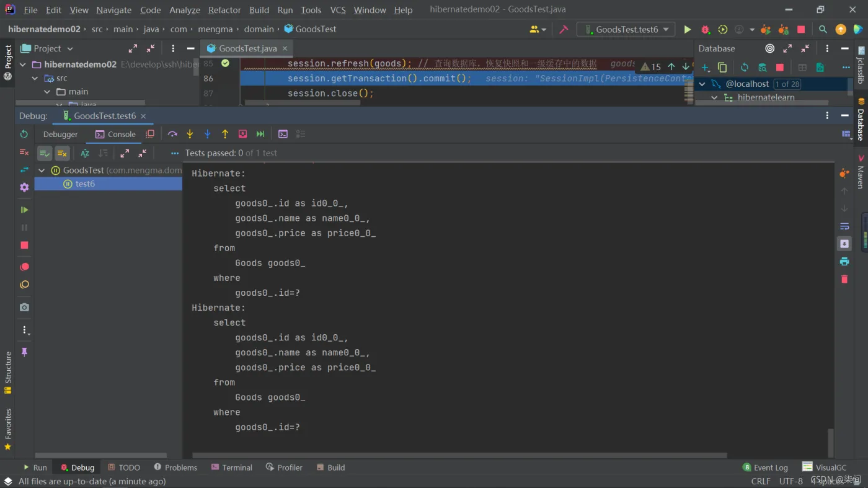Click Run to Cursor icon
The image size is (868, 488).
pos(260,134)
